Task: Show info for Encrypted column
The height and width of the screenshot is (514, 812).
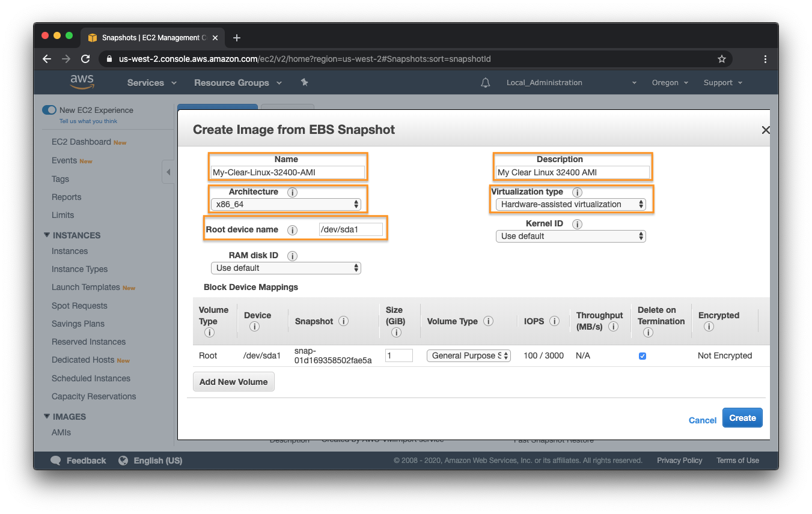Action: click(x=709, y=327)
